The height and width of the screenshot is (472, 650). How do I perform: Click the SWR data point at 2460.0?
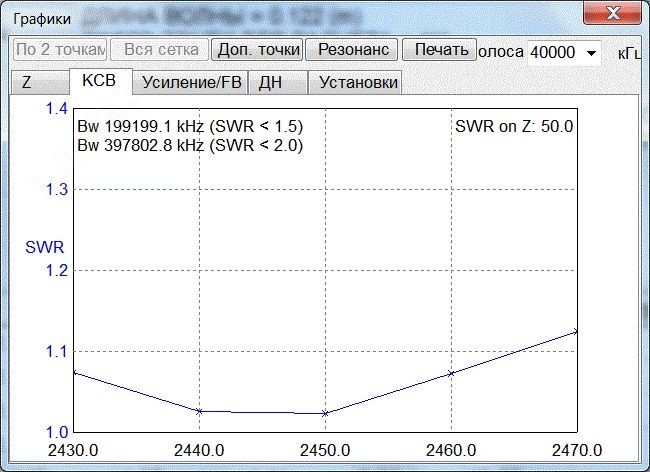(x=451, y=374)
